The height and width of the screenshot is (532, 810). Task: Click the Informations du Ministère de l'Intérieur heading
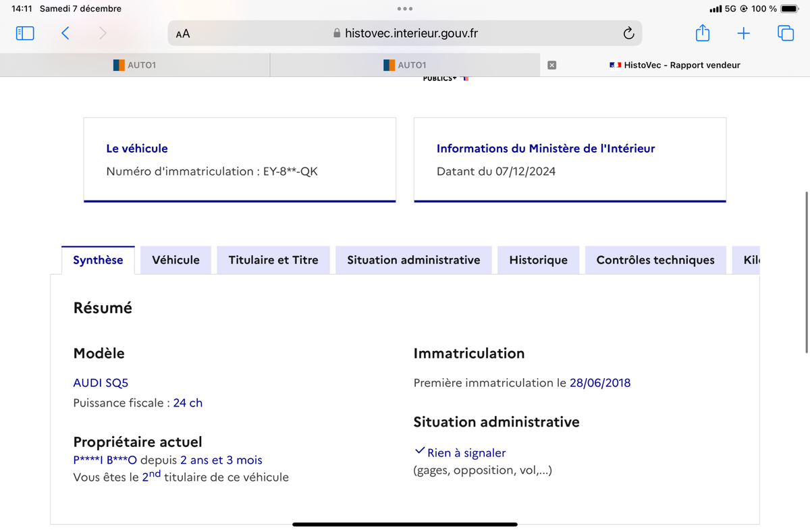click(x=546, y=149)
